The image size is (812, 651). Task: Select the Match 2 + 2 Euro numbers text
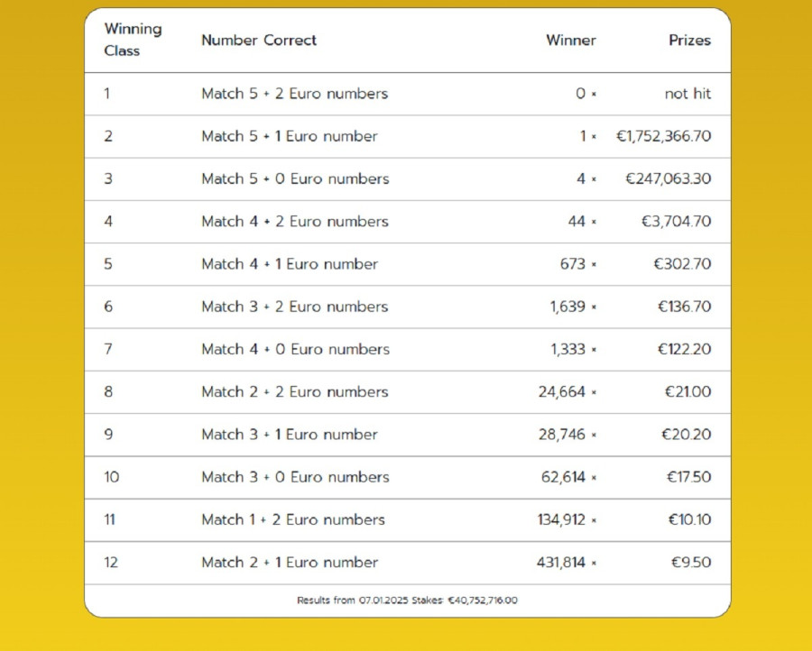295,391
